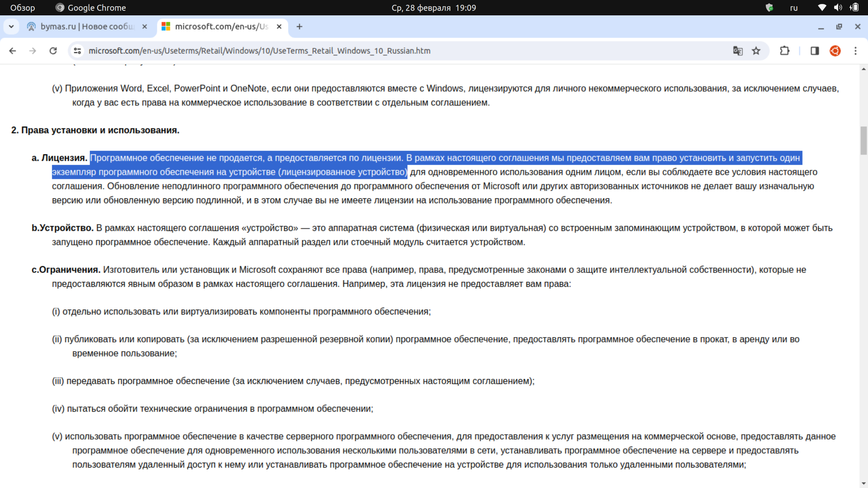Viewport: 868px width, 488px height.
Task: Select the microsoft.com tab
Action: (x=221, y=27)
